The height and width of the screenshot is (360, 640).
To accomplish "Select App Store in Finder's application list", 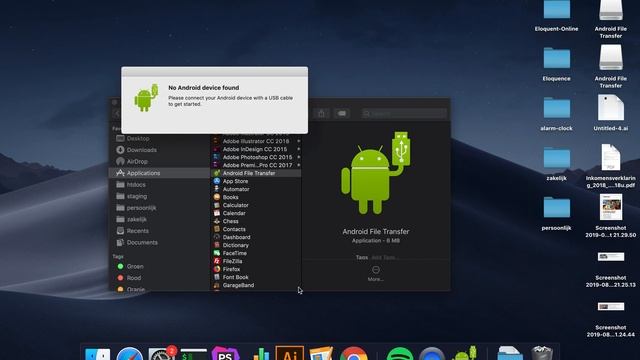I will pos(256,181).
